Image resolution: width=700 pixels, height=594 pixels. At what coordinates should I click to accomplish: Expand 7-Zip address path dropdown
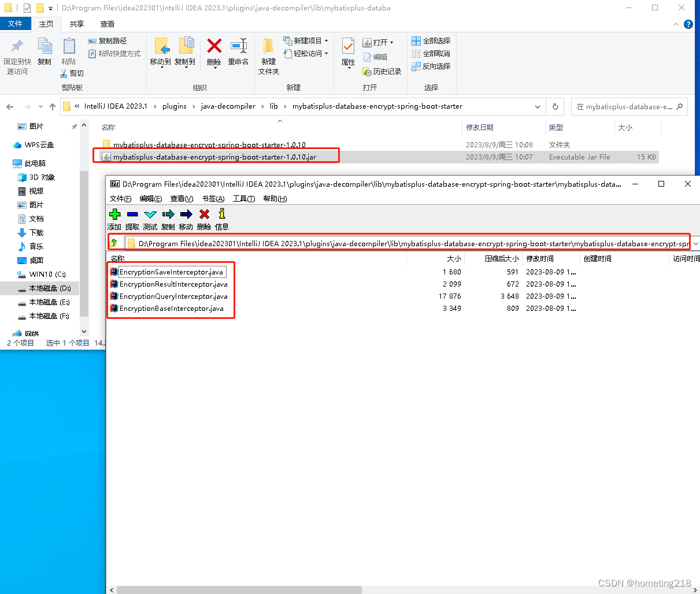tap(695, 243)
